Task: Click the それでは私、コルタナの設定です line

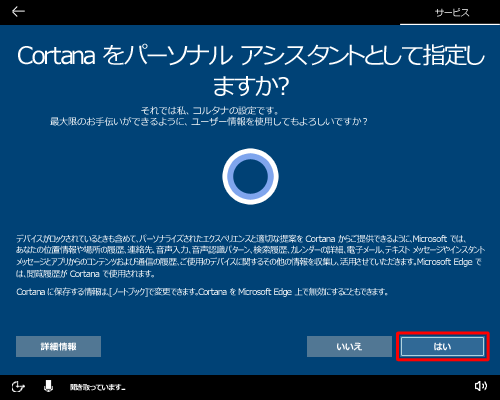Action: 210,110
